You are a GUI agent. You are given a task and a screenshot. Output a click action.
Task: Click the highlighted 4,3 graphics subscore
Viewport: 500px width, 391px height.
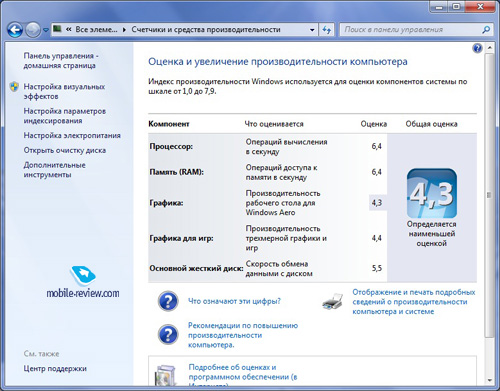point(377,203)
